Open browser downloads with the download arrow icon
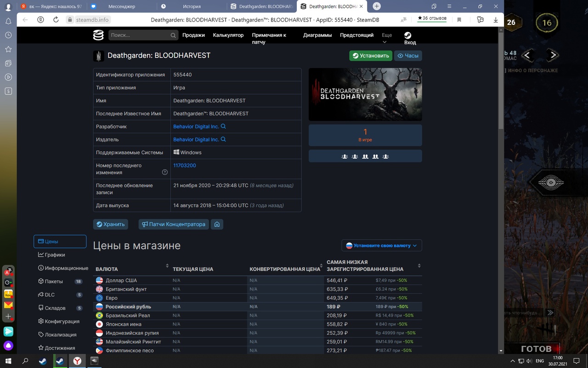The width and height of the screenshot is (588, 368). [496, 20]
